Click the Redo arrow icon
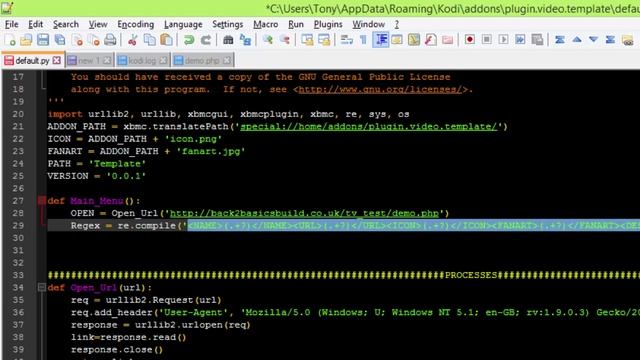This screenshot has width=640, height=360. [x=206, y=40]
